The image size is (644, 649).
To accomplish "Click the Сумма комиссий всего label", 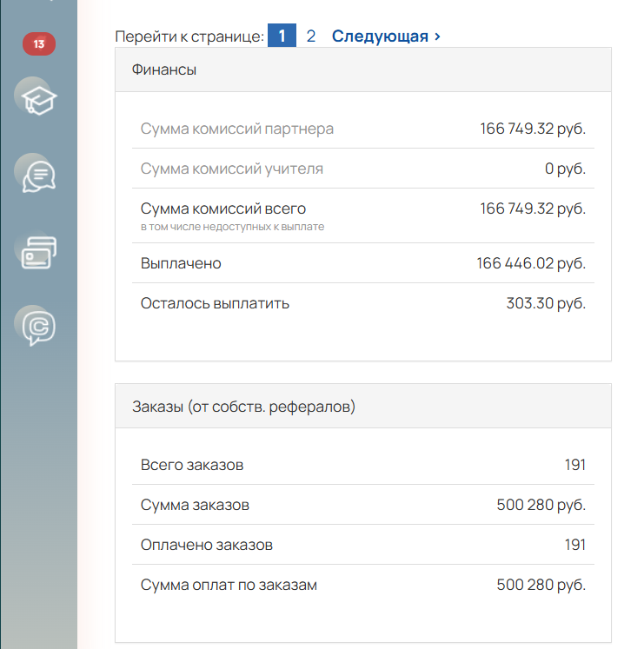I will pyautogui.click(x=223, y=209).
